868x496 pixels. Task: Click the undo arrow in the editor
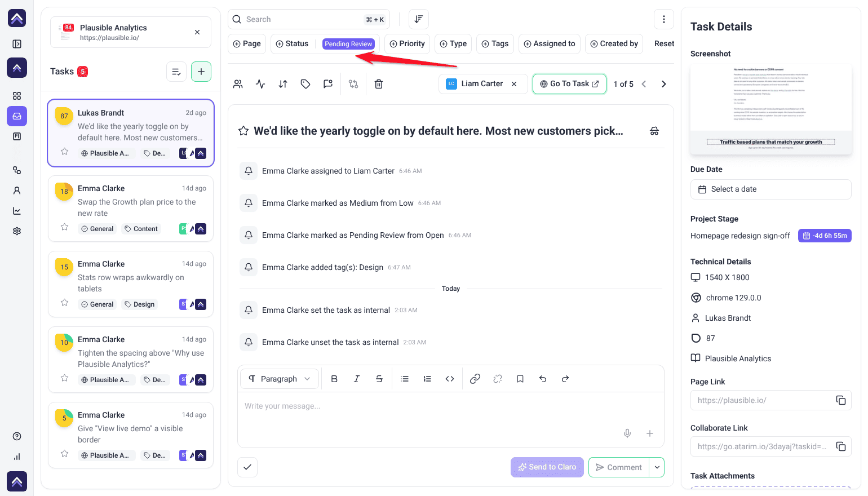point(543,379)
